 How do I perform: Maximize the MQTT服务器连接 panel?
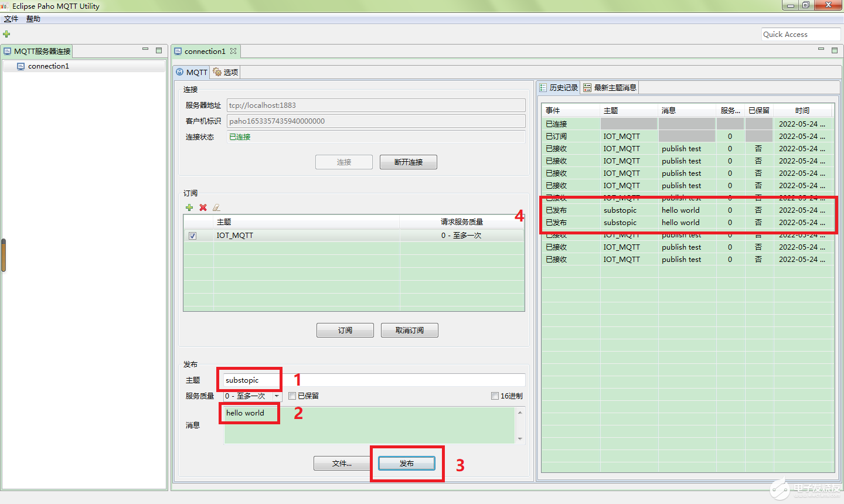(x=159, y=50)
